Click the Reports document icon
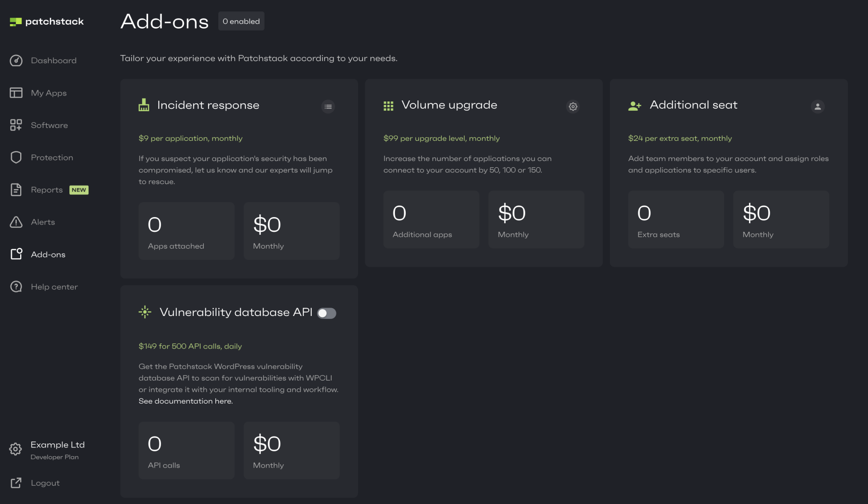Image resolution: width=868 pixels, height=504 pixels. (x=16, y=189)
